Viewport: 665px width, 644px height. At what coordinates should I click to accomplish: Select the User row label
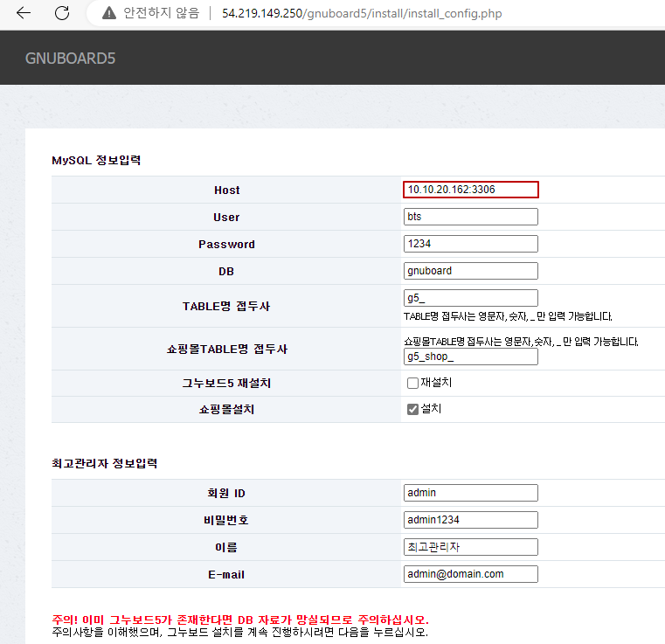226,217
